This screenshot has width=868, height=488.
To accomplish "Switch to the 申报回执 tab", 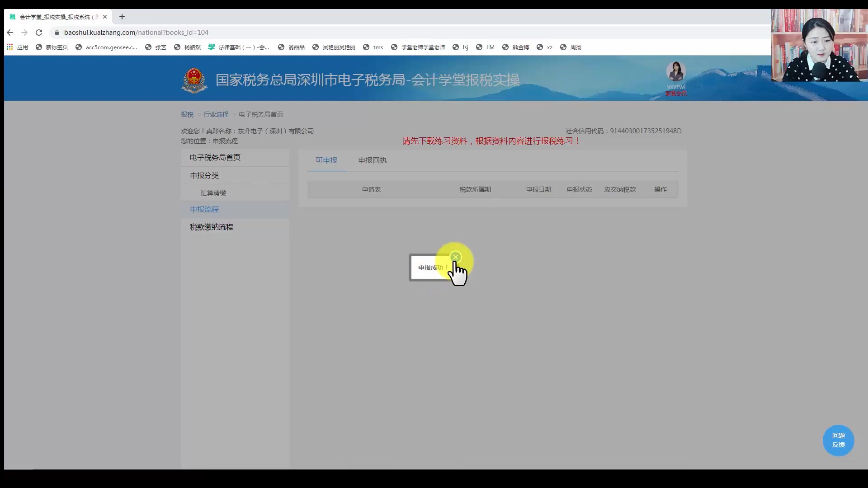I will tap(372, 160).
